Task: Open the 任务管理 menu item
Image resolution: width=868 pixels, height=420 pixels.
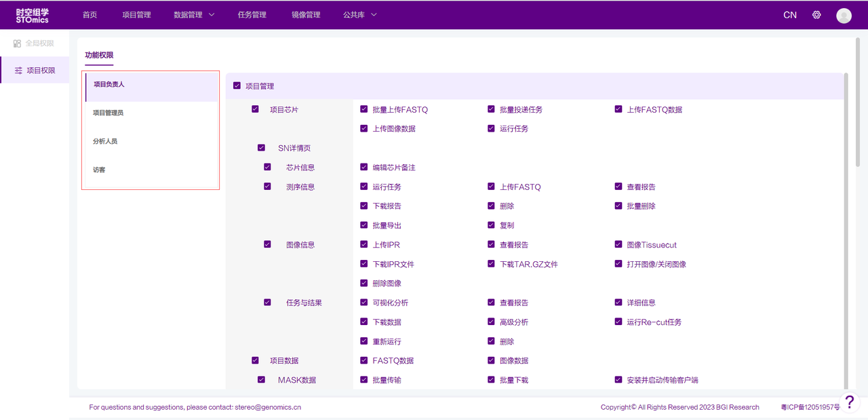Action: click(252, 15)
